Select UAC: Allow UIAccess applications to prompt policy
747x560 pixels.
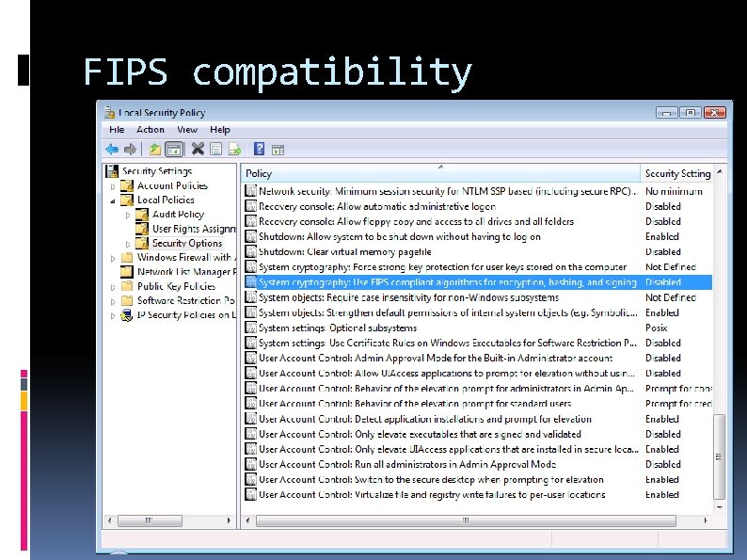click(x=478, y=373)
